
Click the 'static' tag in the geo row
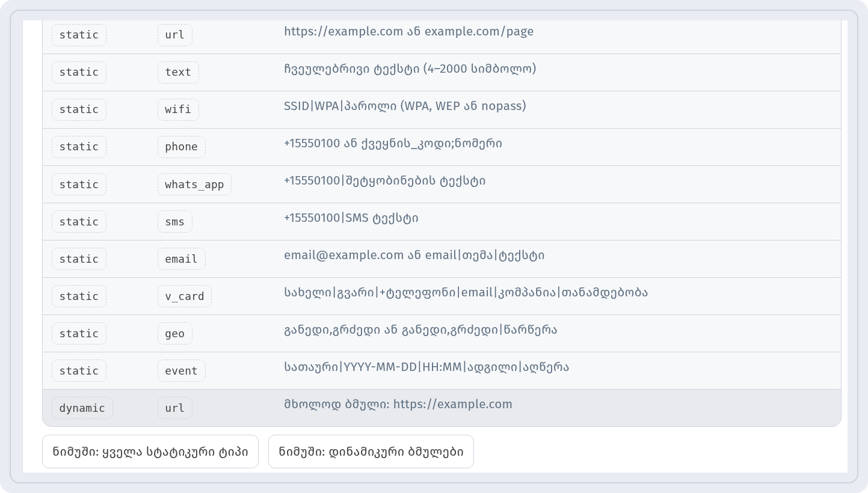79,334
